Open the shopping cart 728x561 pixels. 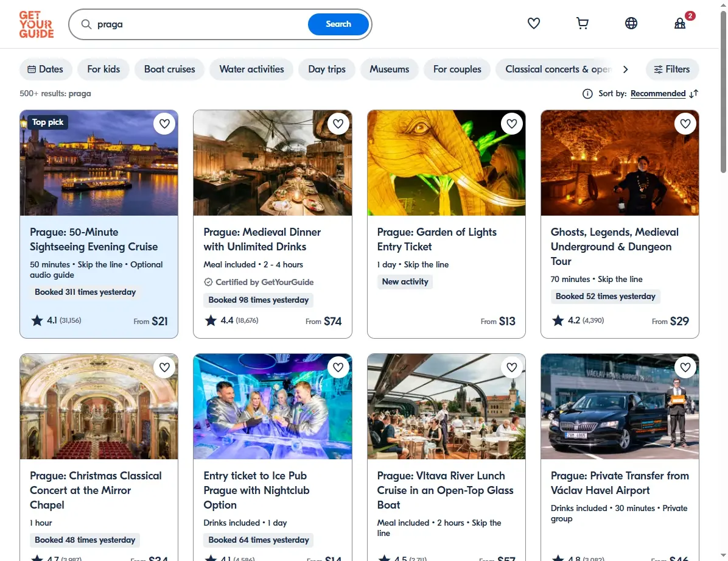(x=582, y=23)
